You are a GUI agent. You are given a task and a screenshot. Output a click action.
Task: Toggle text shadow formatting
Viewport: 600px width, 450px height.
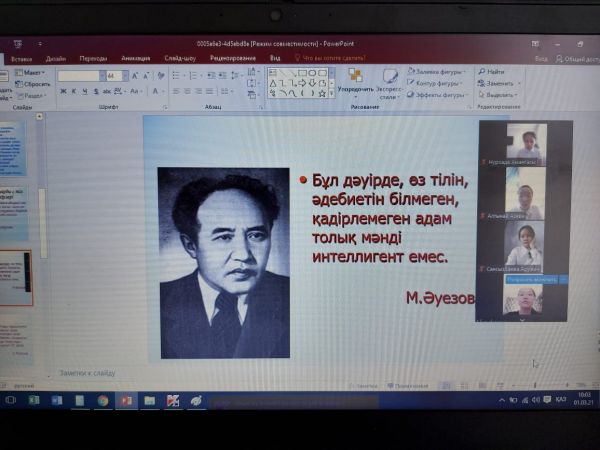coord(95,91)
